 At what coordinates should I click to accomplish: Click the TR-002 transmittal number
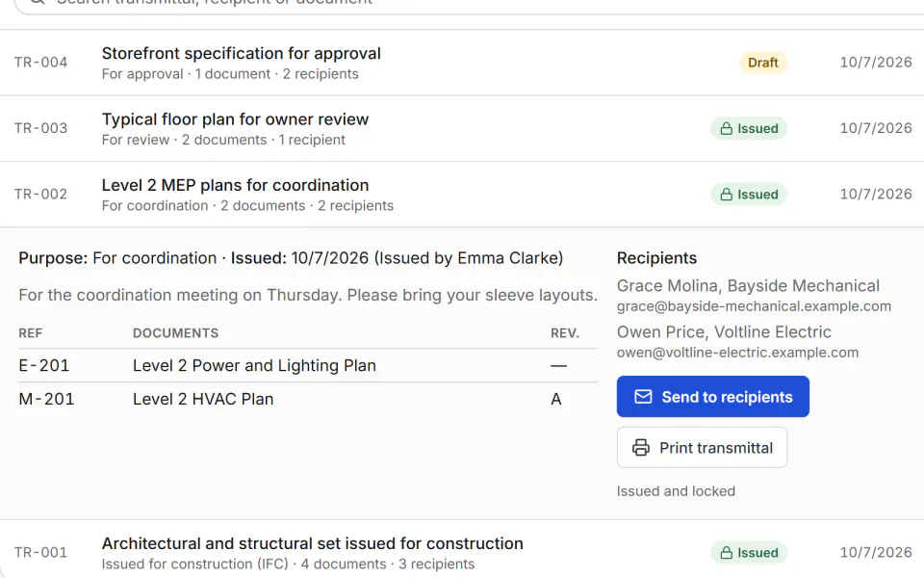click(x=41, y=195)
